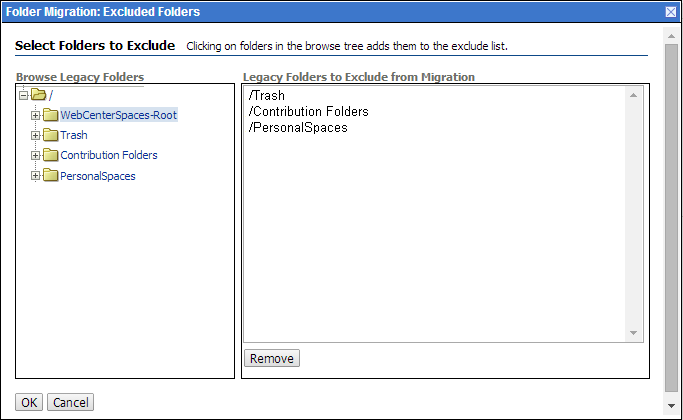Click the root open folder icon
This screenshot has width=683, height=420.
coord(38,95)
